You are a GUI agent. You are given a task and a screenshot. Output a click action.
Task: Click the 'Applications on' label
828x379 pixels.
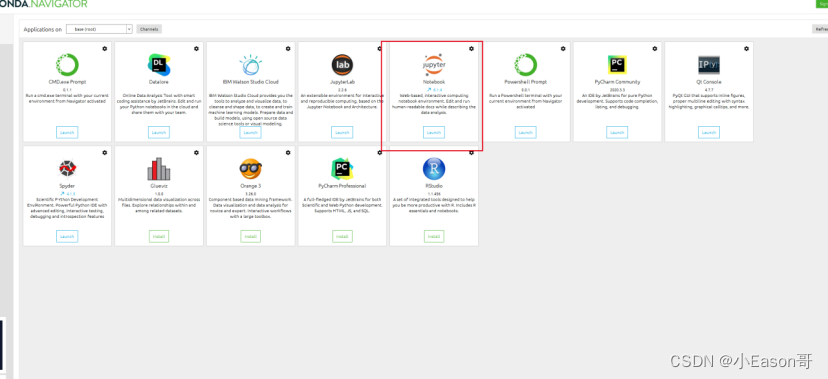43,30
